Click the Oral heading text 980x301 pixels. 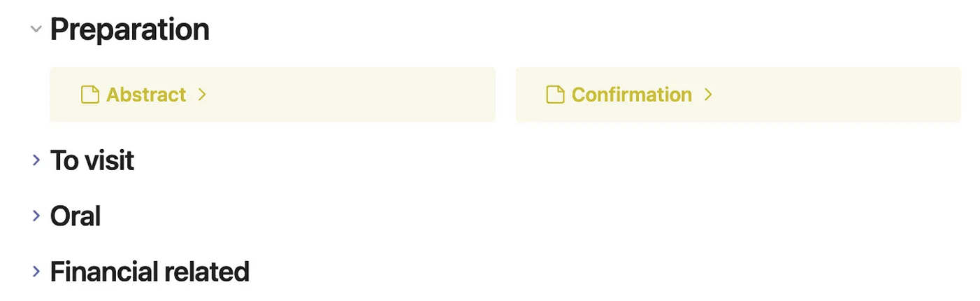tap(75, 216)
